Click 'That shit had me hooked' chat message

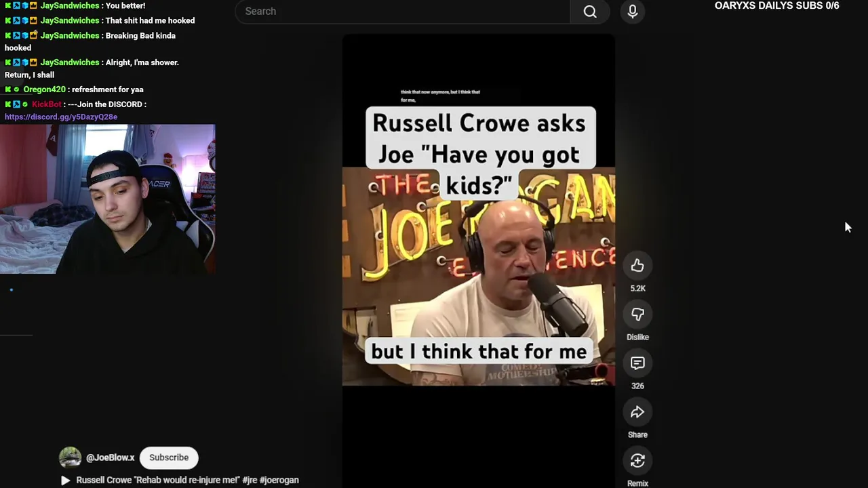(x=150, y=20)
